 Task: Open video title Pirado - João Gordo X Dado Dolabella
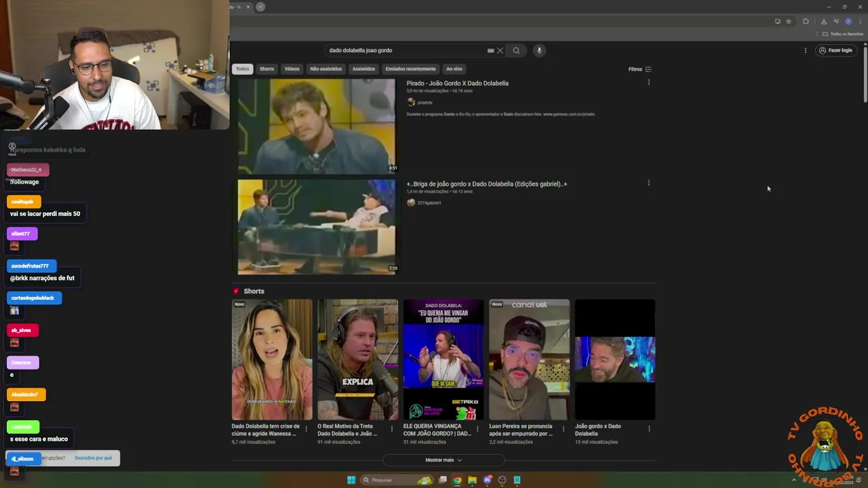click(457, 83)
